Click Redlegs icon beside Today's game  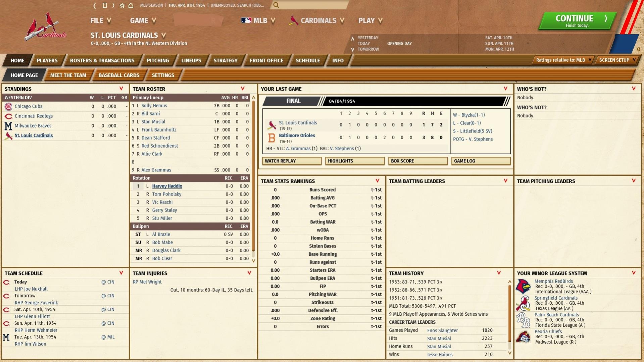coord(6,282)
